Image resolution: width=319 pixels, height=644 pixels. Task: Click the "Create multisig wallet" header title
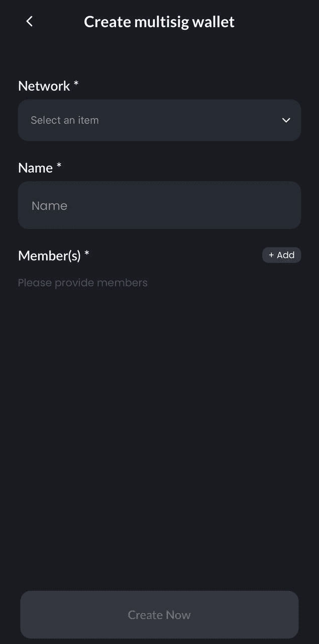[159, 22]
